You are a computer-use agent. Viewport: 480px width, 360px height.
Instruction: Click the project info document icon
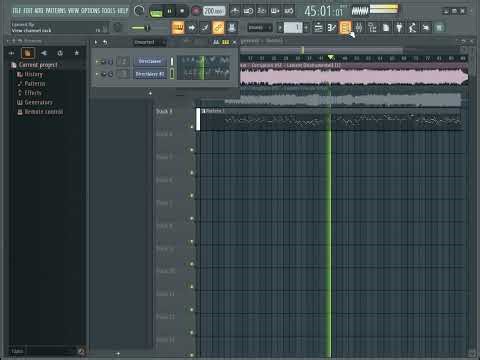[386, 28]
